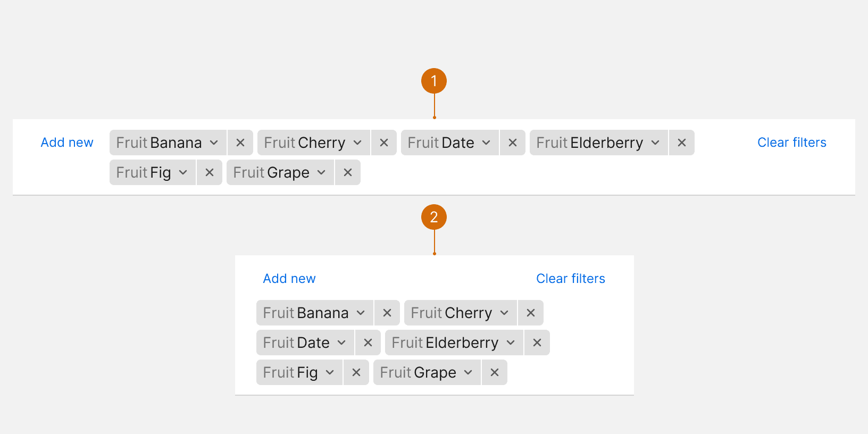Remove Fruit Date filter in narrow panel
Viewport: 868px width, 434px height.
(x=368, y=343)
